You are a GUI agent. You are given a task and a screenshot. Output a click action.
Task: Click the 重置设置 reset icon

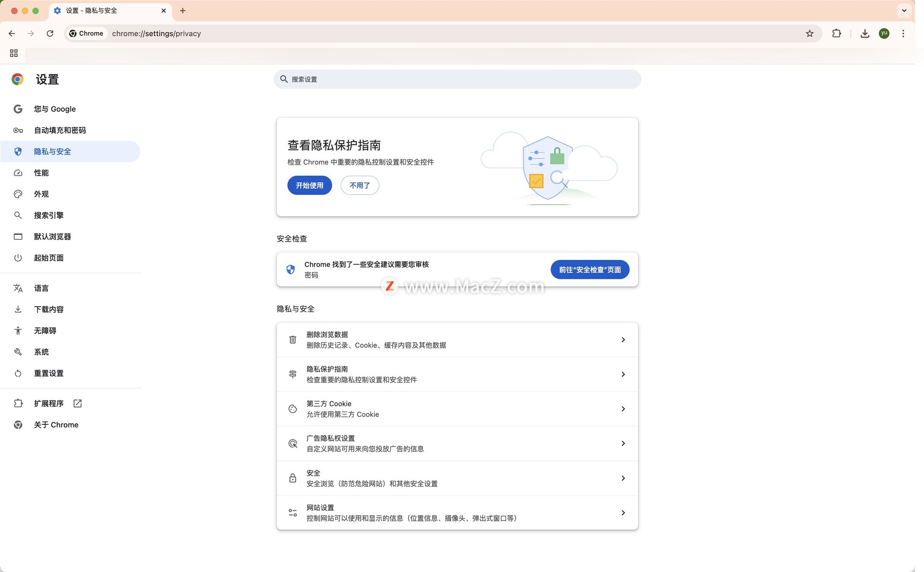(18, 373)
